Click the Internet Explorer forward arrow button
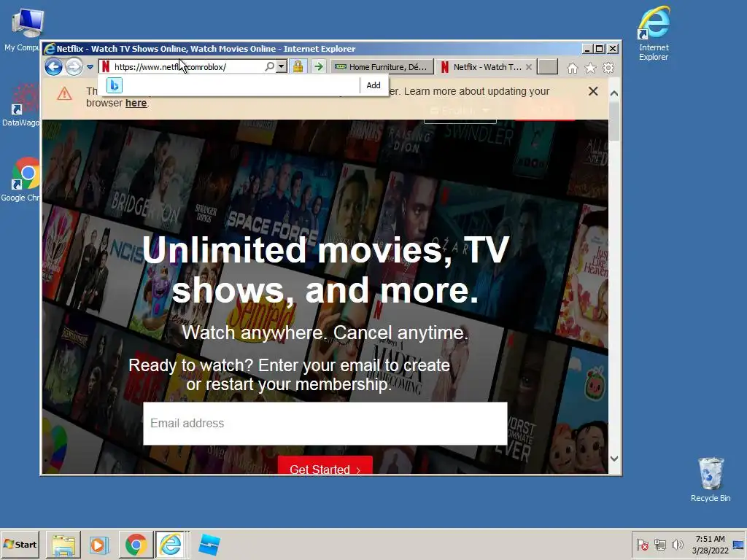747x560 pixels. (74, 66)
